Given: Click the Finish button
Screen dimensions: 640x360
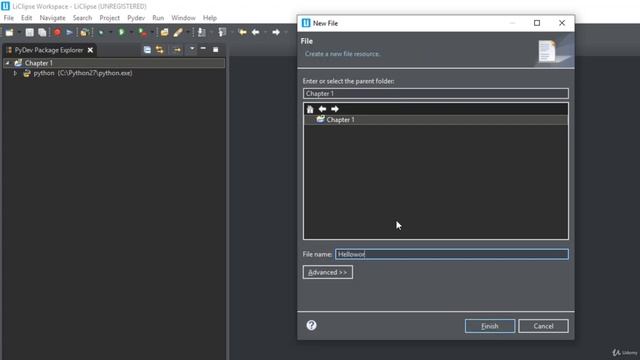Looking at the screenshot, I should [490, 326].
